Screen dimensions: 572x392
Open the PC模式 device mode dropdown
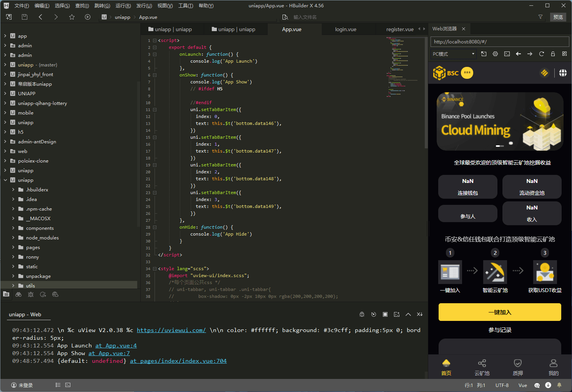454,54
